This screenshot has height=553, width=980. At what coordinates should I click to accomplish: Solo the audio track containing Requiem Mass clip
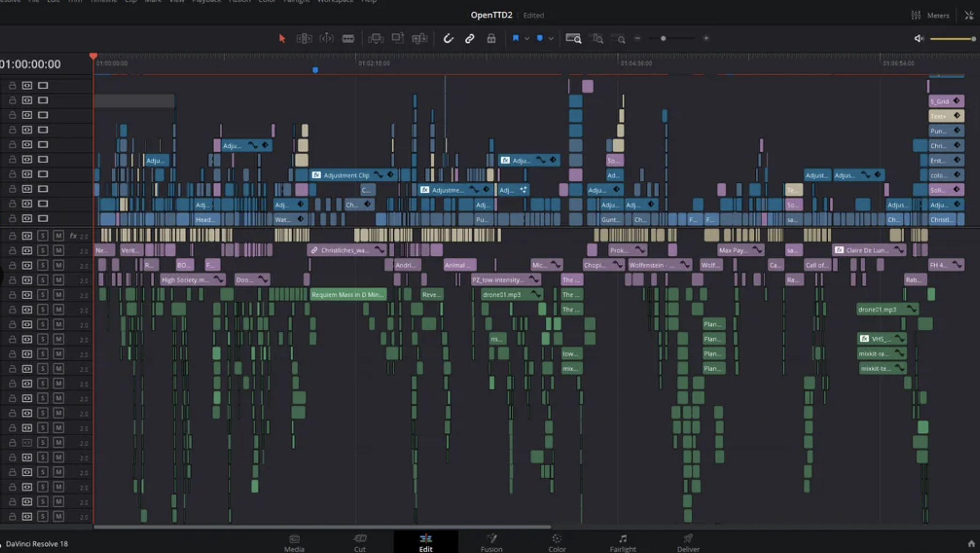[x=42, y=295]
